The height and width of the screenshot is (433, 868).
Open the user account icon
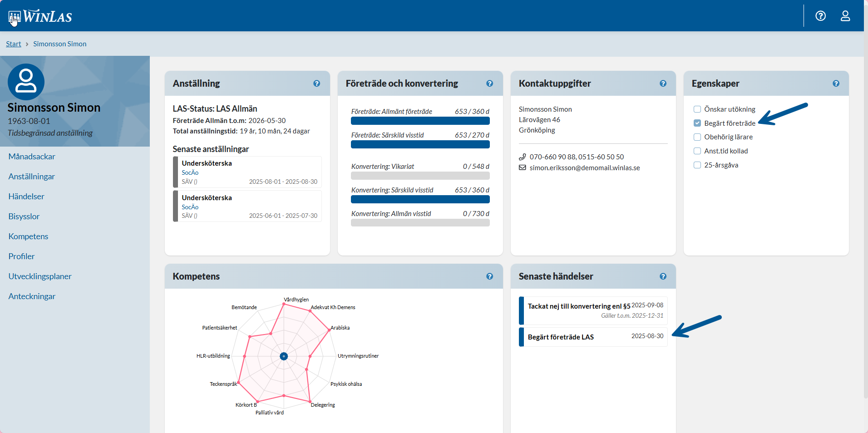click(845, 16)
